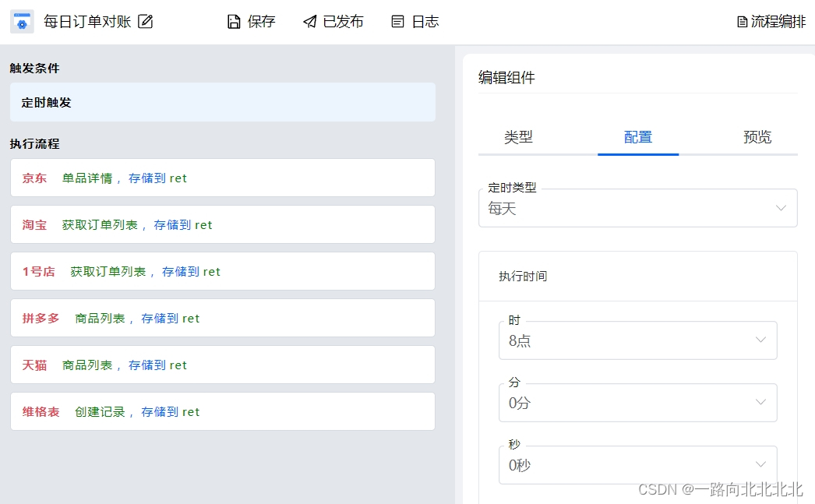The height and width of the screenshot is (504, 815).
Task: Switch to the 配置 tab
Action: tap(638, 137)
